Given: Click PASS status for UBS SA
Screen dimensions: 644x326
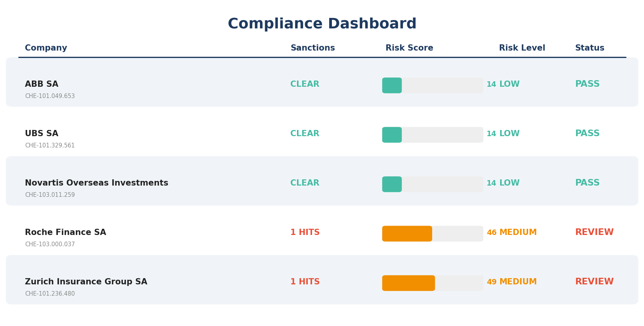Looking at the screenshot, I should 587,133.
